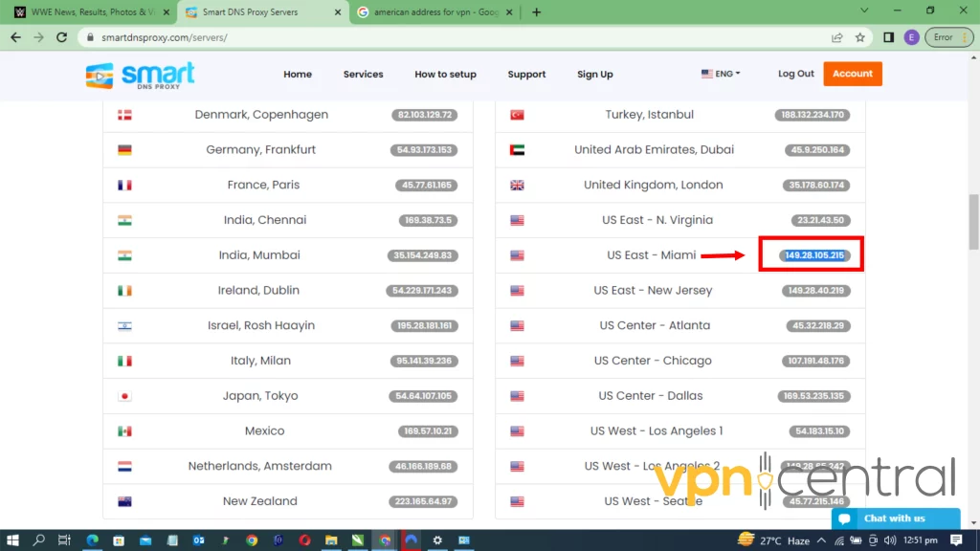The width and height of the screenshot is (980, 551).
Task: Launch Chrome settings gear icon in taskbar
Action: (437, 540)
